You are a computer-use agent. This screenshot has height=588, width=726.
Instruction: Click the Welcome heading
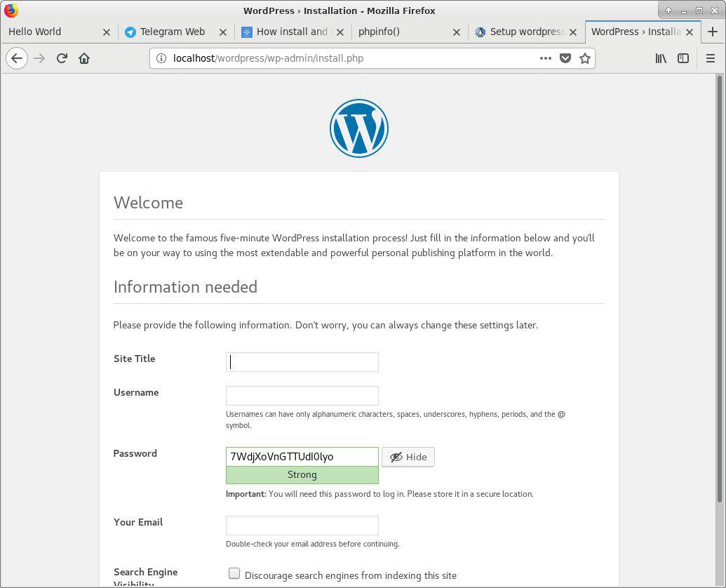pyautogui.click(x=148, y=203)
